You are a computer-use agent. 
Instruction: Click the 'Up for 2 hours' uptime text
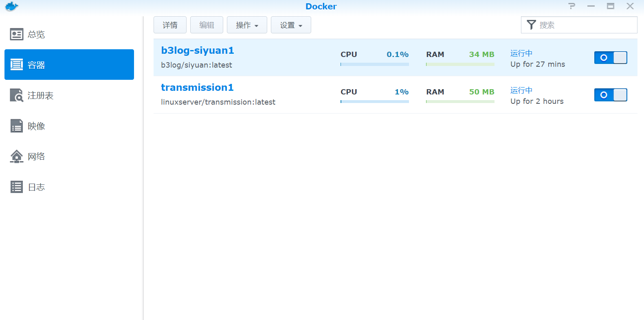click(x=537, y=101)
